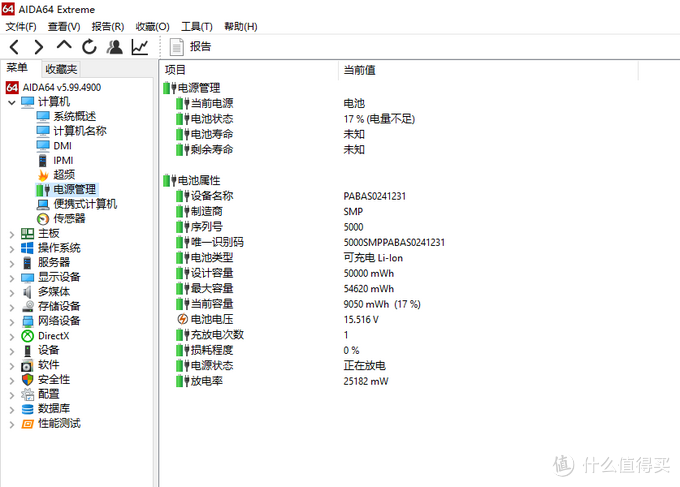The image size is (680, 487).
Task: Open the 查看(V) menu
Action: click(64, 27)
